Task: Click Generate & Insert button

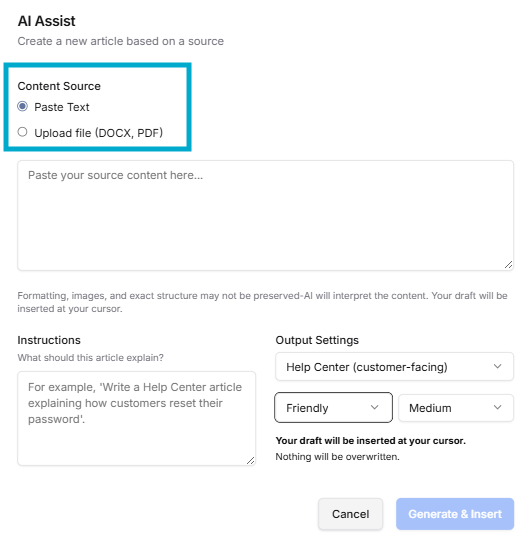Action: (455, 514)
